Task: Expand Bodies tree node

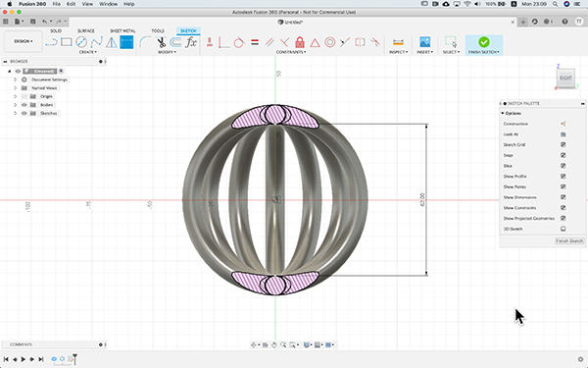Action: 16,105
